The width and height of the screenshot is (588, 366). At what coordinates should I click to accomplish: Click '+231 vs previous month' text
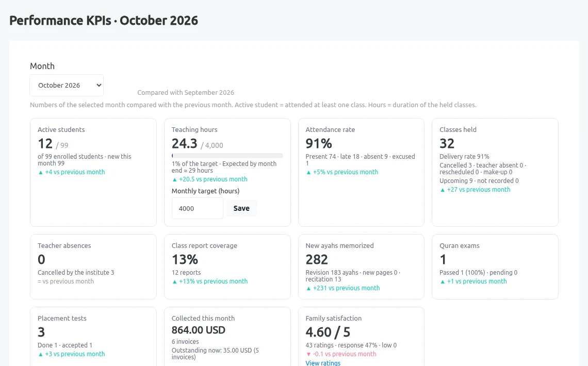coord(343,288)
